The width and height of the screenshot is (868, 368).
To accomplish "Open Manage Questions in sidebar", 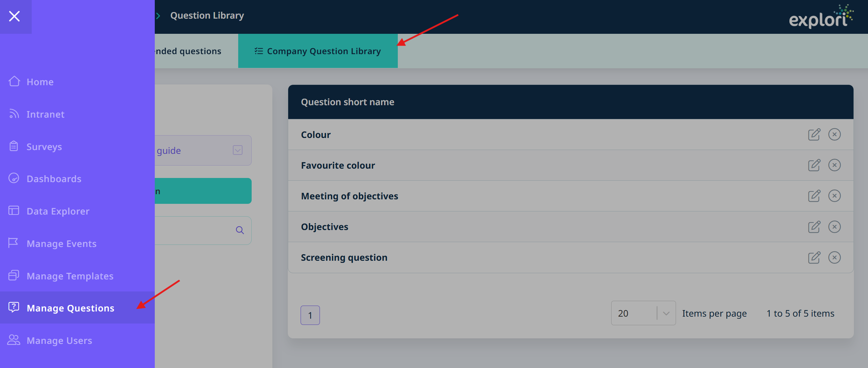I will click(70, 308).
